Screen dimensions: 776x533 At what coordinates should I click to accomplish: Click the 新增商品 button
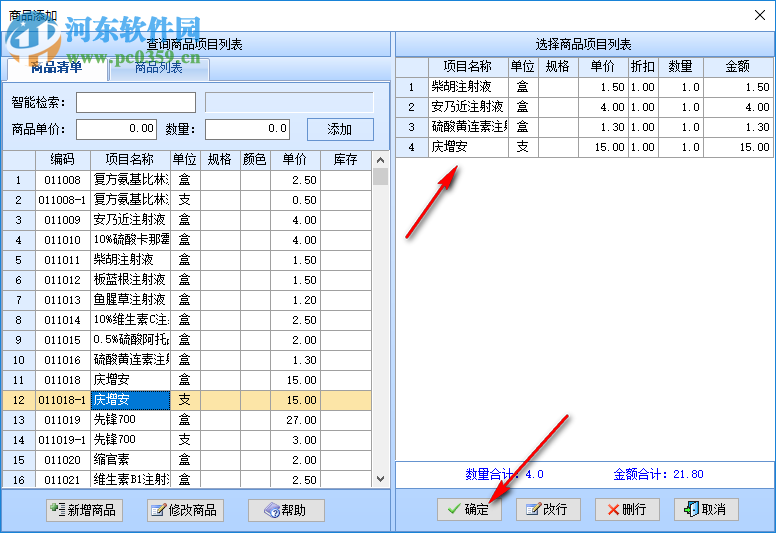pos(85,510)
